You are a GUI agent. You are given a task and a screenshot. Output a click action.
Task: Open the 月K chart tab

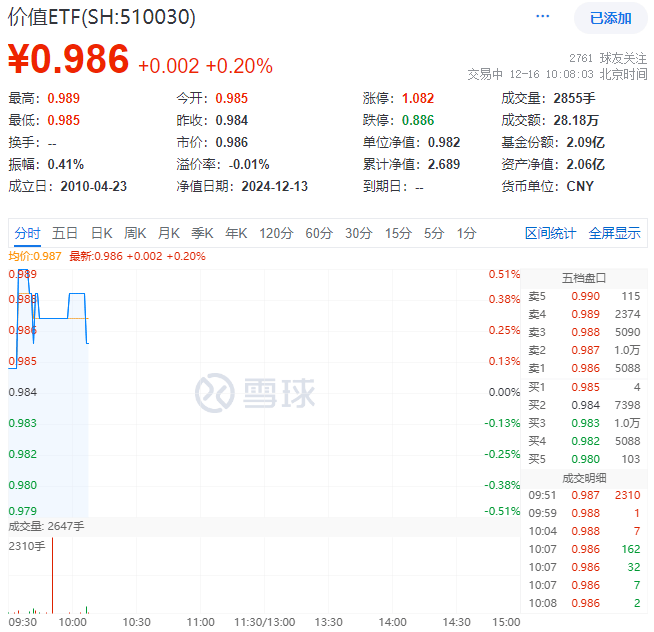coord(169,233)
